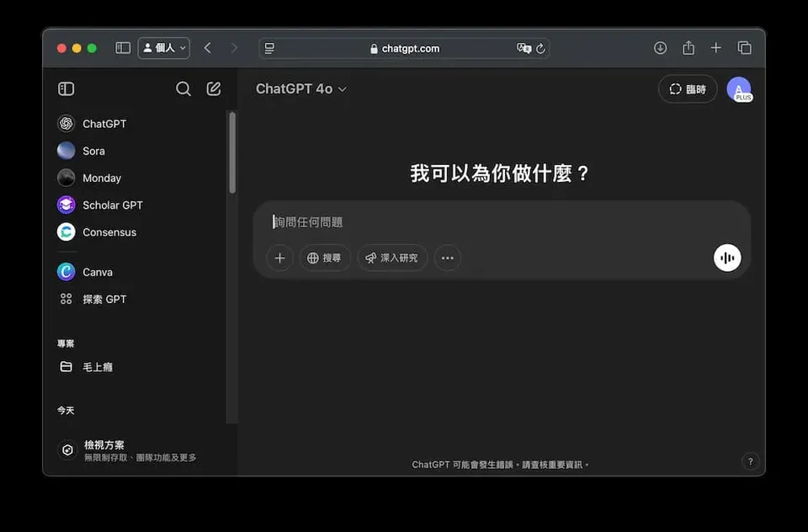Click the reader view icon in address bar

[x=269, y=49]
